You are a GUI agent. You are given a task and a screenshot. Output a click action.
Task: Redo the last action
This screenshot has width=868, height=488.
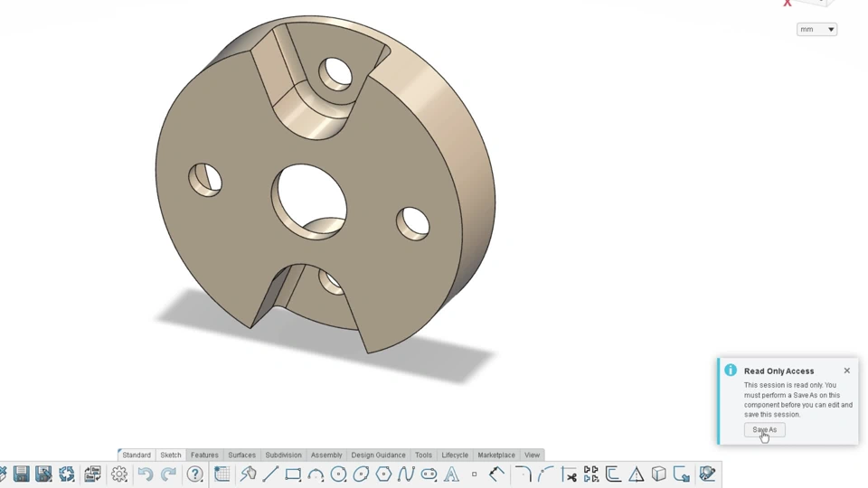pyautogui.click(x=168, y=474)
